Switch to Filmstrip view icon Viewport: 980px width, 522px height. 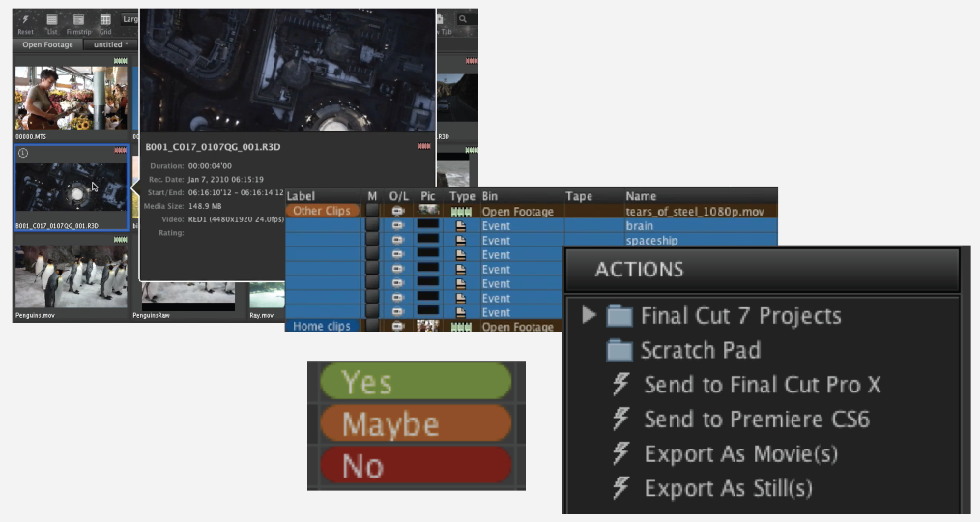tap(78, 19)
